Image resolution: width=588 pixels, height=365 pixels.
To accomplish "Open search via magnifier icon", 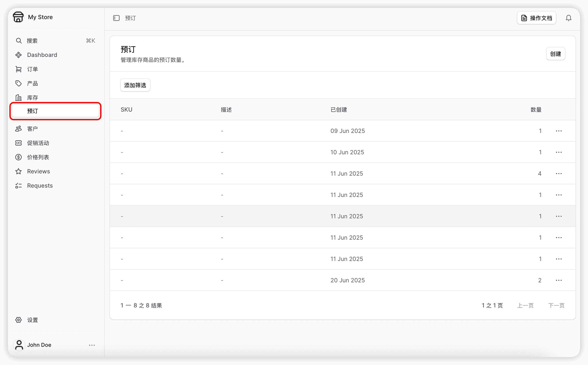I will point(19,41).
